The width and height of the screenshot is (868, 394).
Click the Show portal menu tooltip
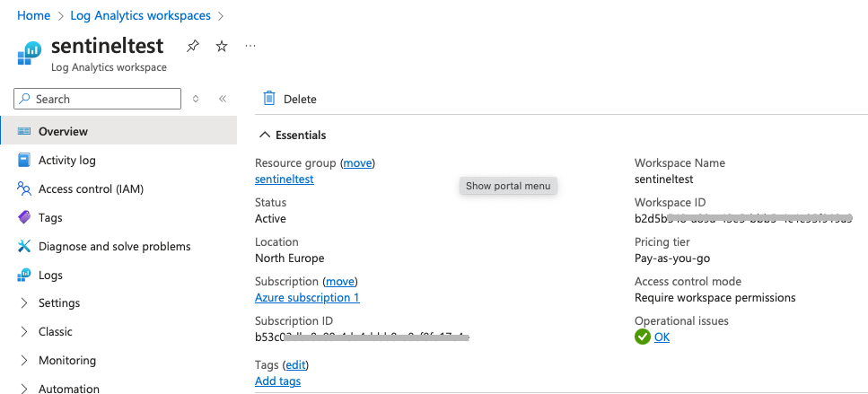pos(508,186)
